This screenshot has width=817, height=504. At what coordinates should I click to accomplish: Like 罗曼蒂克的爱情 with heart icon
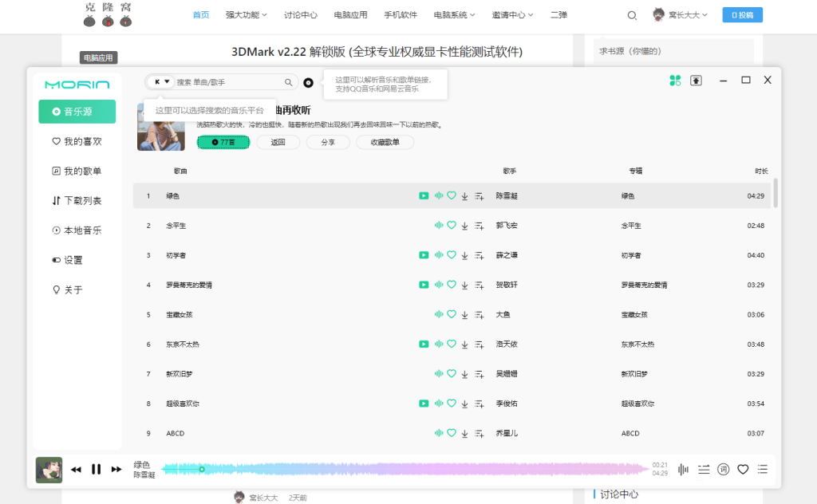pos(452,284)
